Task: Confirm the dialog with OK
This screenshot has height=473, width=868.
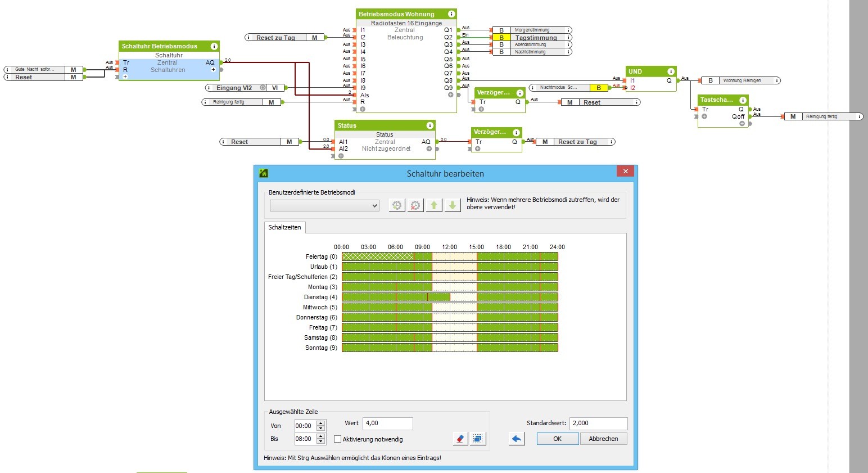Action: coord(557,439)
